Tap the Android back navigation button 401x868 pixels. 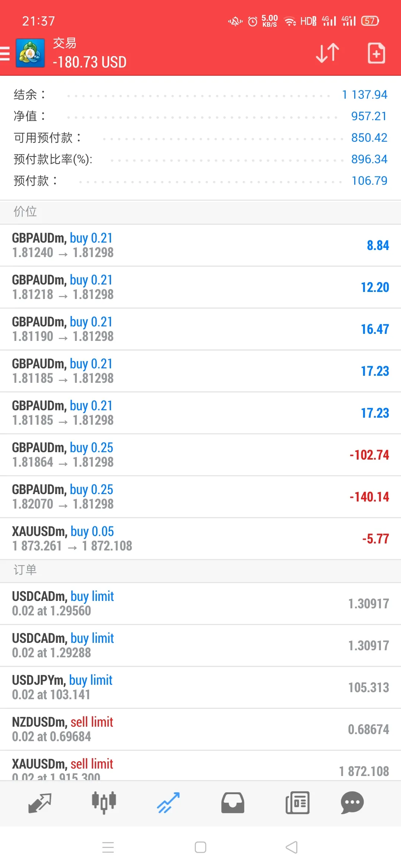[292, 847]
